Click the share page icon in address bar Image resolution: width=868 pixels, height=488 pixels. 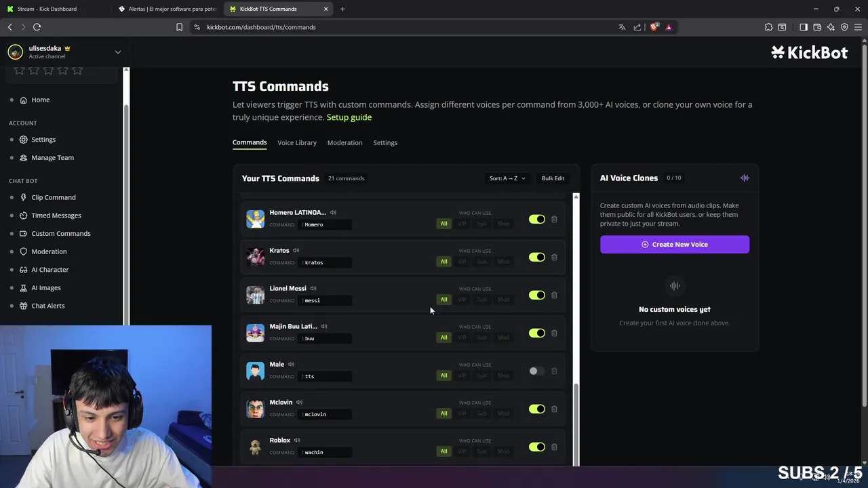coord(637,27)
